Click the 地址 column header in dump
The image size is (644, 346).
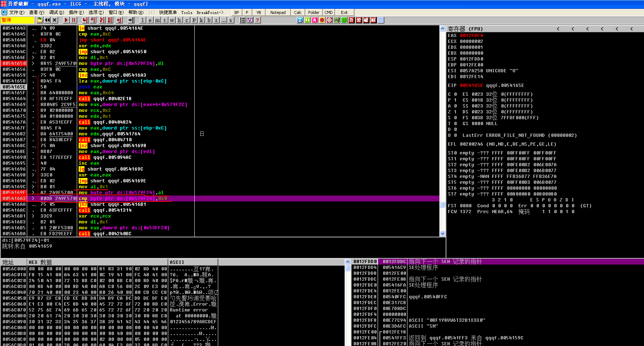click(14, 262)
